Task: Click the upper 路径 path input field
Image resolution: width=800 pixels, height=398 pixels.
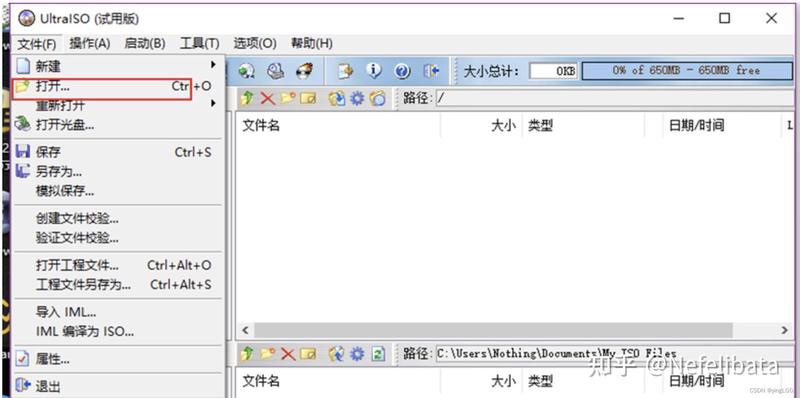Action: coord(616,98)
